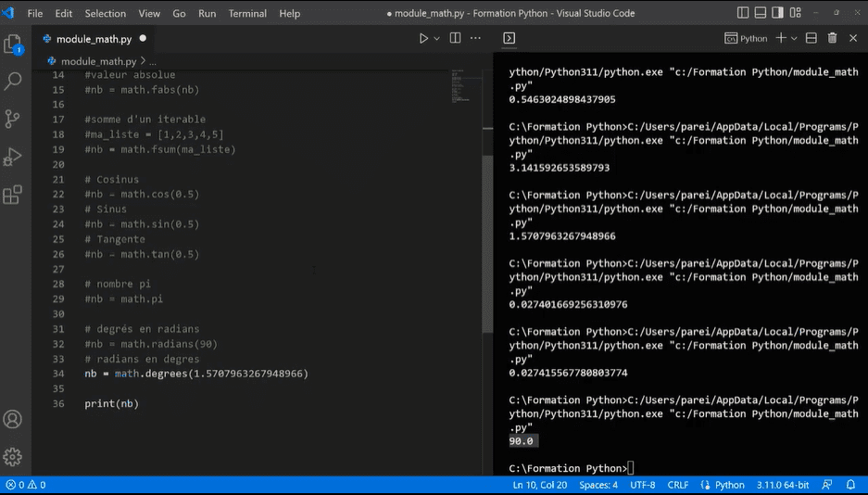
Task: Open the Source Control view
Action: point(13,119)
